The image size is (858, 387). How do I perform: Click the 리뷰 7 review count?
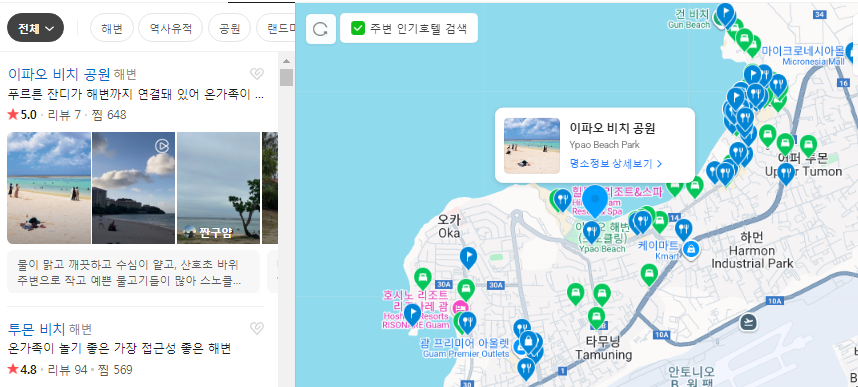(x=64, y=114)
